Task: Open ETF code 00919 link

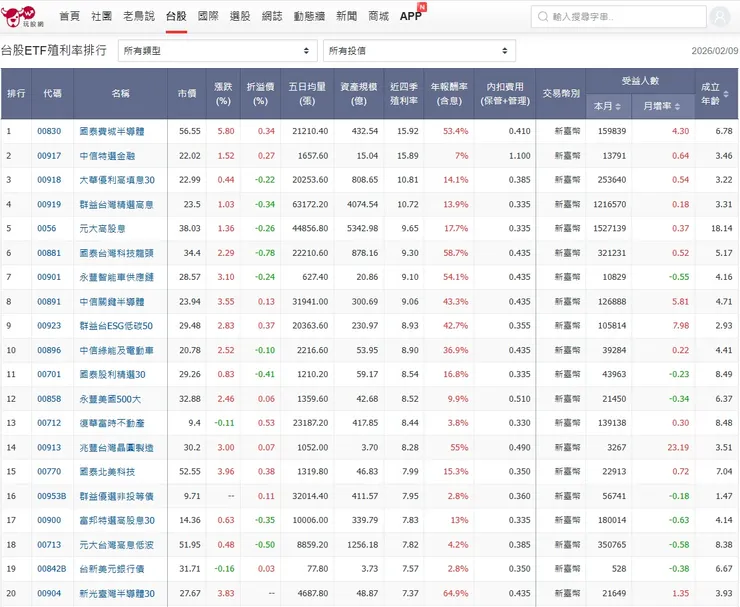Action: (x=49, y=204)
